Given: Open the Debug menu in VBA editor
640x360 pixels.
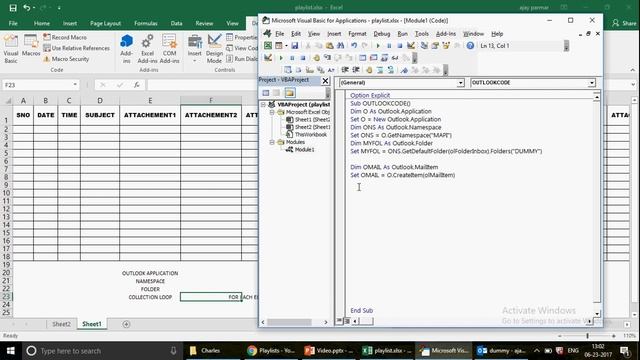Looking at the screenshot, I should click(x=382, y=34).
